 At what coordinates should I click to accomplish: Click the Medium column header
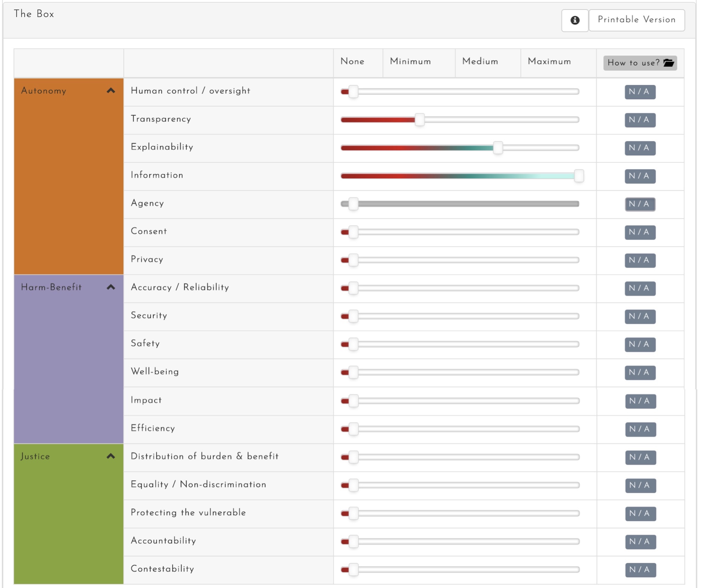(x=480, y=61)
